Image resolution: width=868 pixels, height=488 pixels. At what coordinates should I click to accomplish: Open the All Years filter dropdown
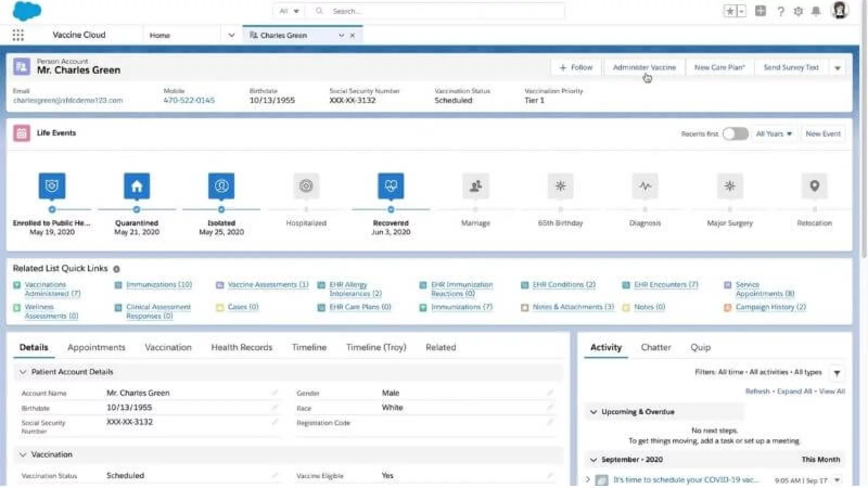[x=774, y=134]
